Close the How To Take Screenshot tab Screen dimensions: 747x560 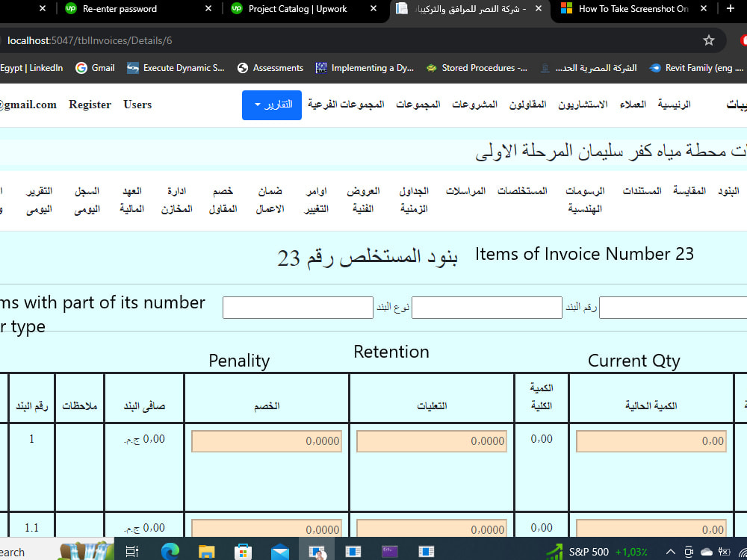[x=704, y=8]
